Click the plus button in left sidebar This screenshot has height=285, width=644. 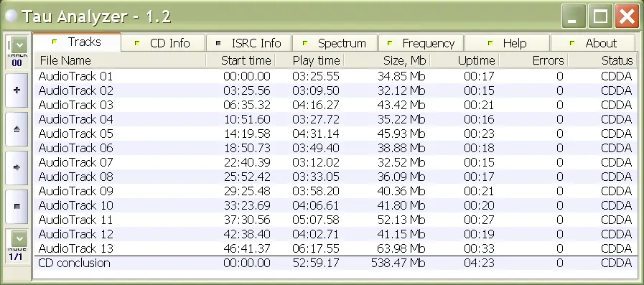(x=17, y=90)
